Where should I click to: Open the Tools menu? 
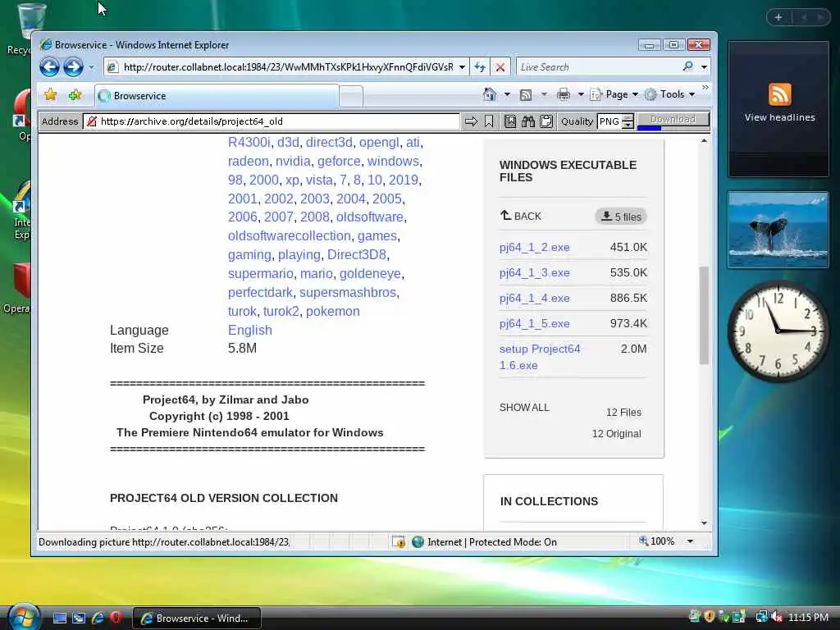(669, 94)
